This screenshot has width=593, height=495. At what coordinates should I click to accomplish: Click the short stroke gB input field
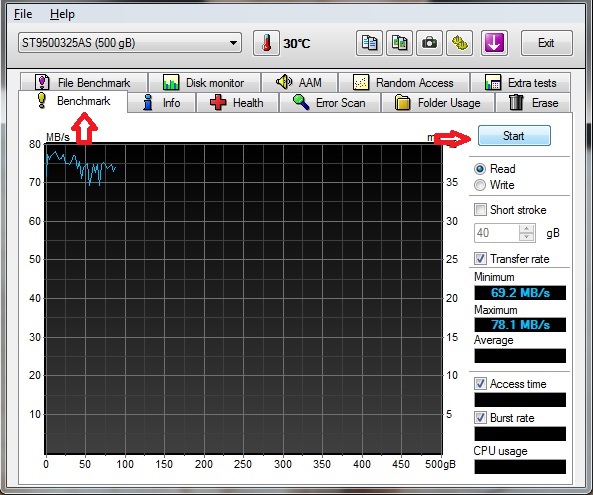tap(497, 233)
